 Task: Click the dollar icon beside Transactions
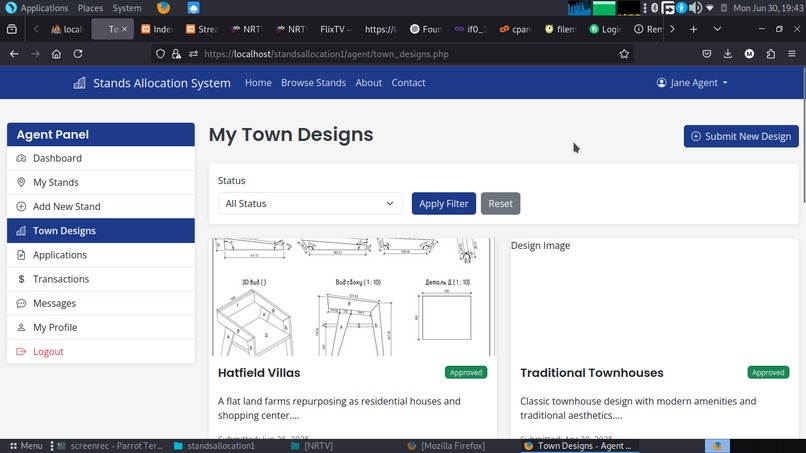pyautogui.click(x=21, y=279)
